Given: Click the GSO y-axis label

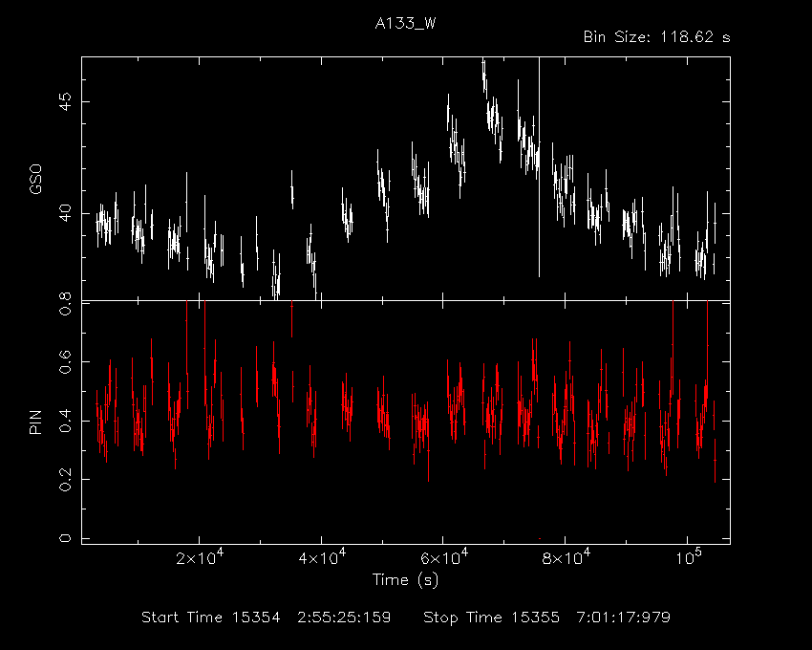Looking at the screenshot, I should (x=35, y=180).
